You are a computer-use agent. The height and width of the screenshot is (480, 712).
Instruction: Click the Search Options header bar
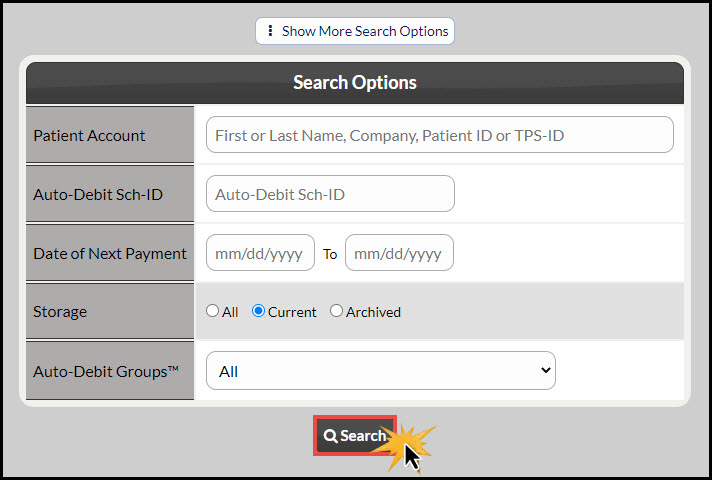355,83
